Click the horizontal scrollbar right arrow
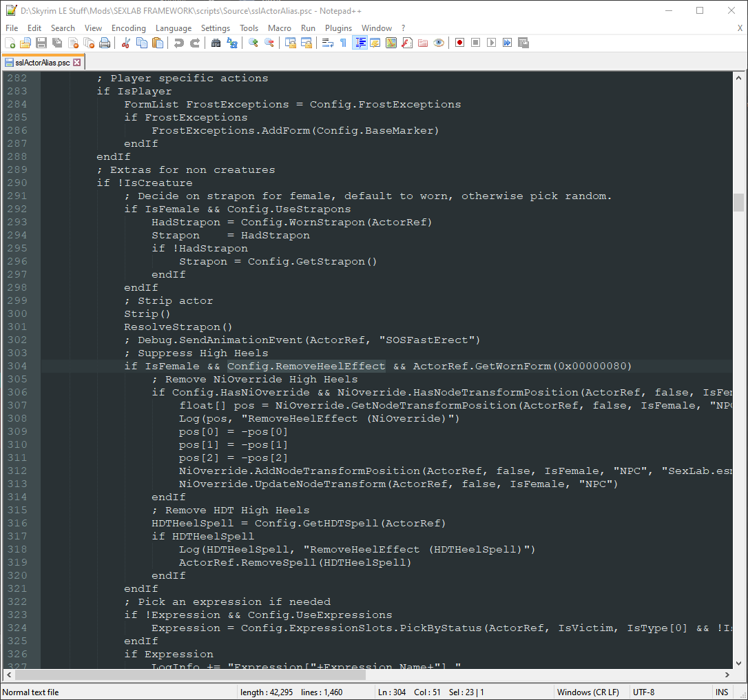Image resolution: width=748 pixels, height=700 pixels. [x=727, y=675]
